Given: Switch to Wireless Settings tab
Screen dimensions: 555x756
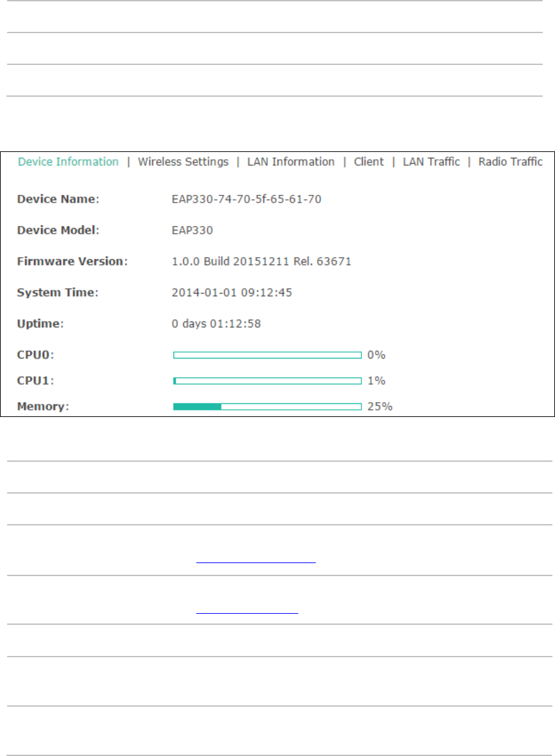Looking at the screenshot, I should 183,162.
